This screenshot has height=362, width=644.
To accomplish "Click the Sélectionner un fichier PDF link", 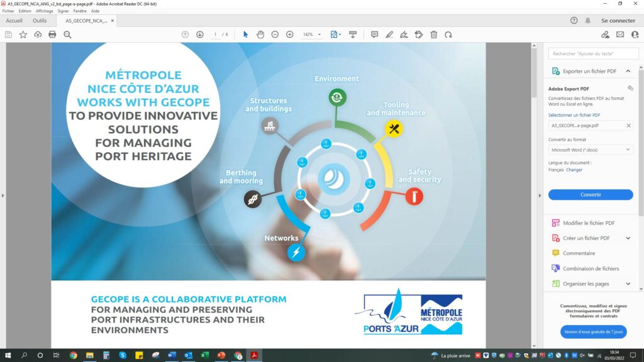I will coord(574,116).
